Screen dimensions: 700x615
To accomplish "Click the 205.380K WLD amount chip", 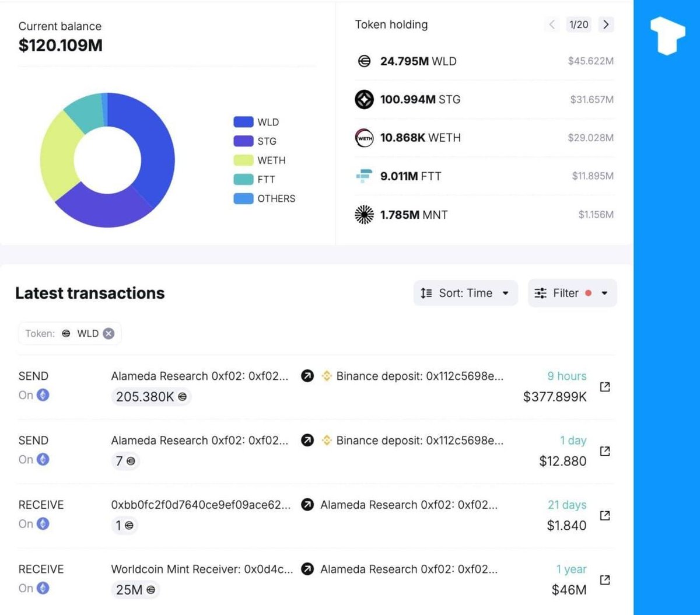I will pyautogui.click(x=151, y=397).
